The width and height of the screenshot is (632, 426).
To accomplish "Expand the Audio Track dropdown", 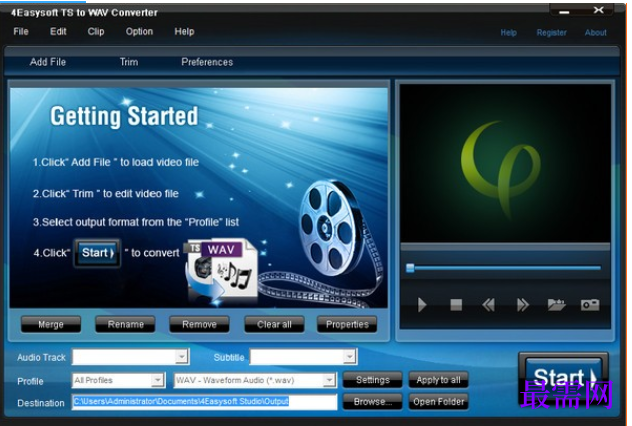I will click(x=182, y=357).
